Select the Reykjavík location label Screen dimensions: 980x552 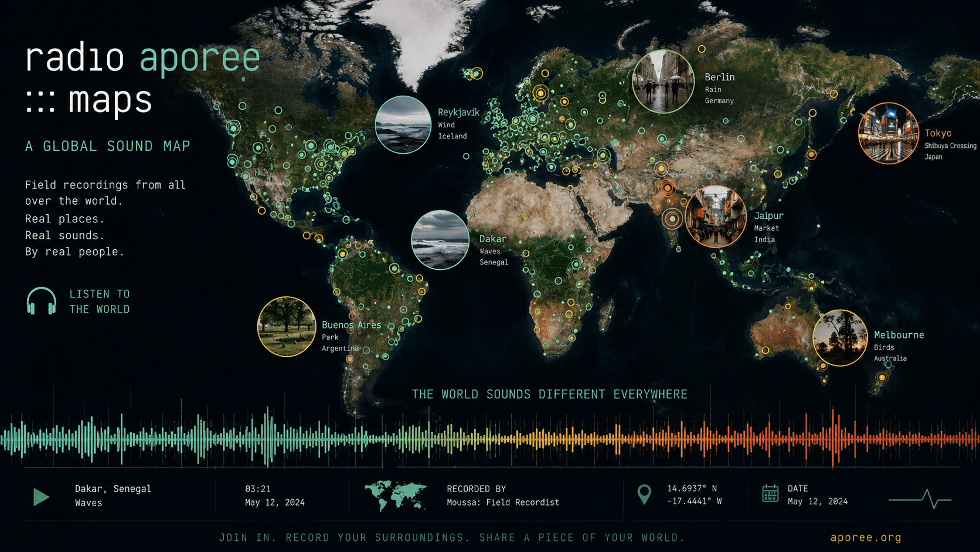point(458,112)
